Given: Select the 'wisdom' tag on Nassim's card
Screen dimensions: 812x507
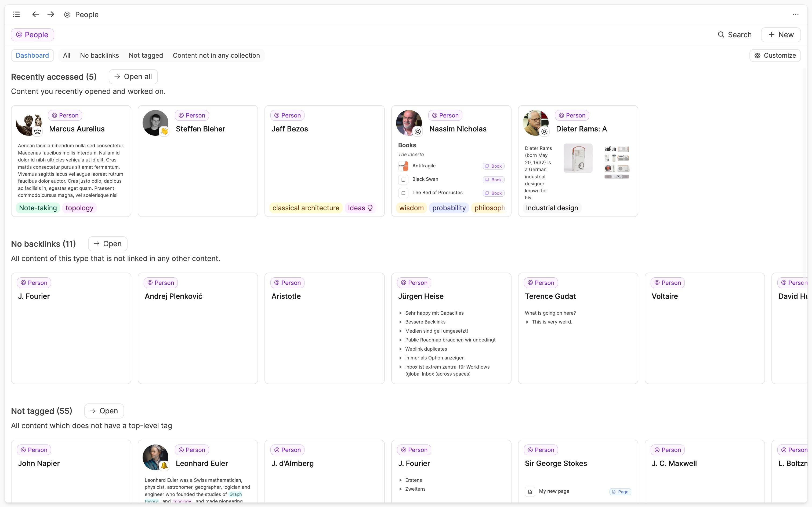Looking at the screenshot, I should (411, 208).
